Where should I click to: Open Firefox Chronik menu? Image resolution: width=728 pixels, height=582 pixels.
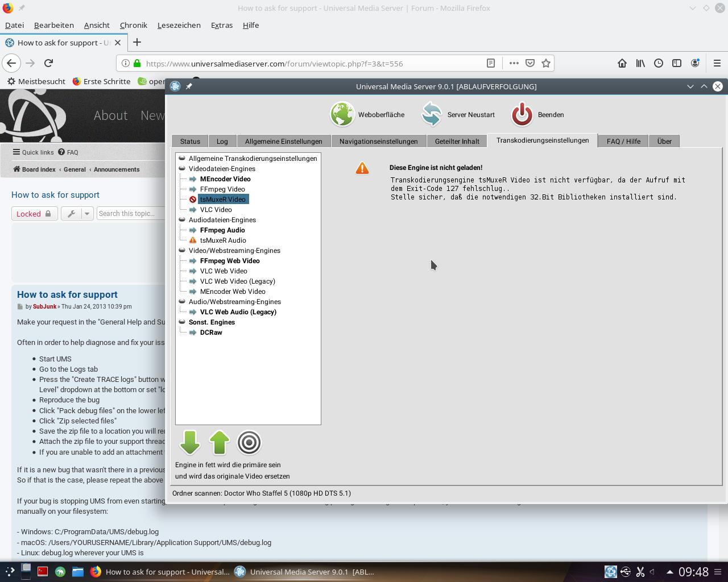coord(134,25)
